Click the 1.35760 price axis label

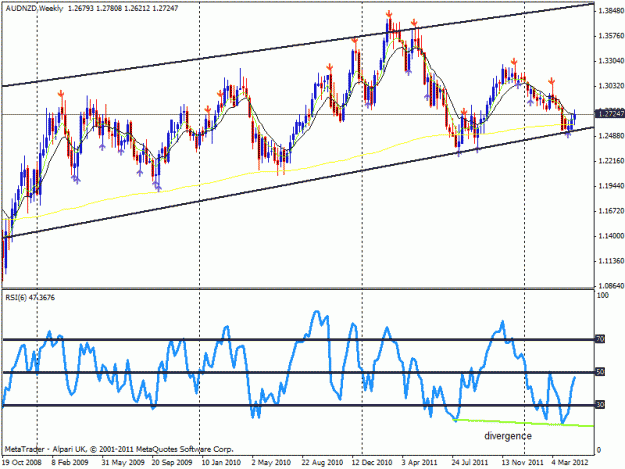tap(611, 36)
